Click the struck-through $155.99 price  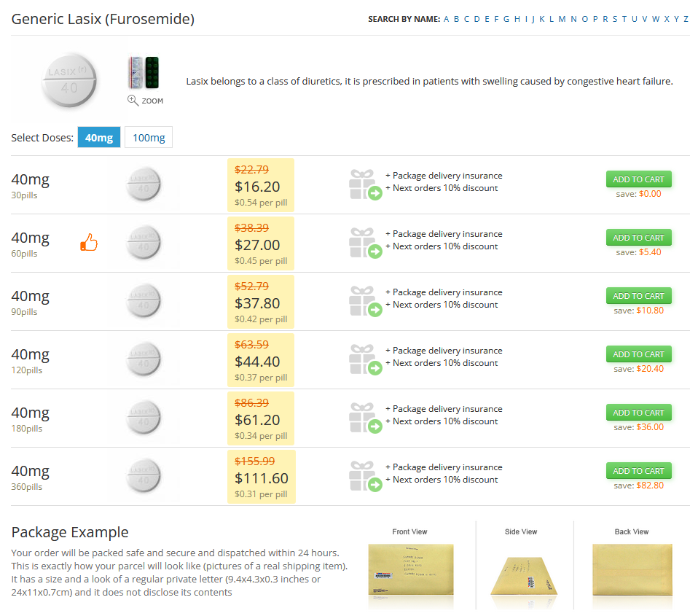[x=254, y=461]
